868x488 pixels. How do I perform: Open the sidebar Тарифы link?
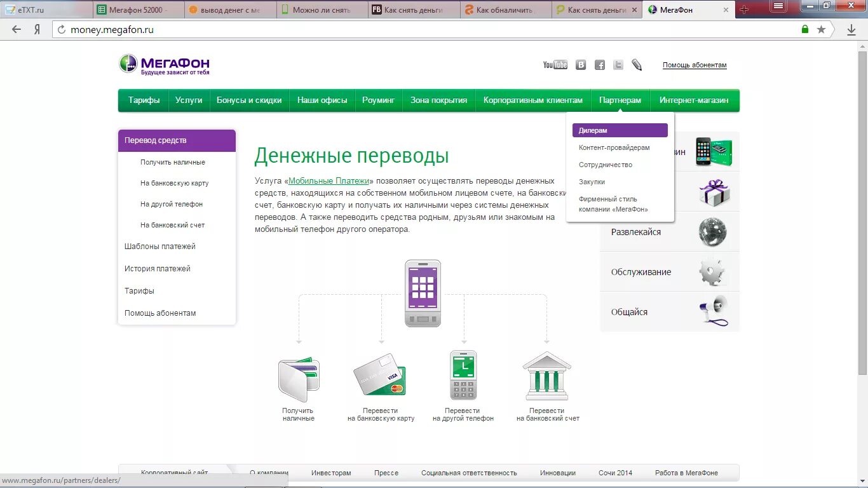tap(139, 291)
